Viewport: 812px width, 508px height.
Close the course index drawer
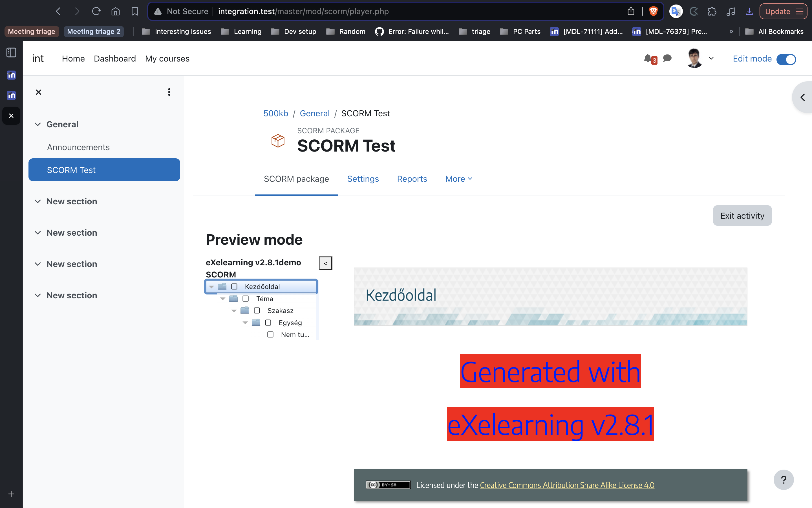coord(39,92)
